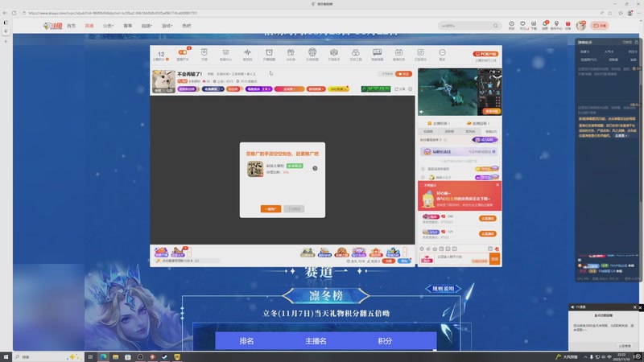Open the camera tool icon in the streamer toolbar
Screen dimensions: 644x362
pyautogui.click(x=334, y=52)
